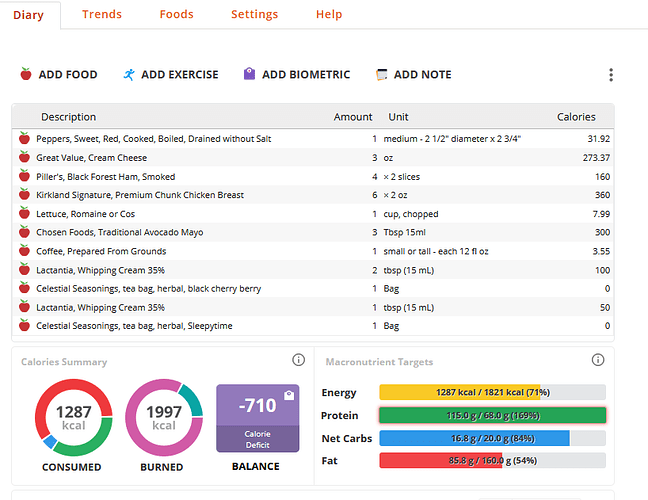Click the Macronutrient Targets heading
Viewport: 648px width, 500px height.
coord(379,362)
